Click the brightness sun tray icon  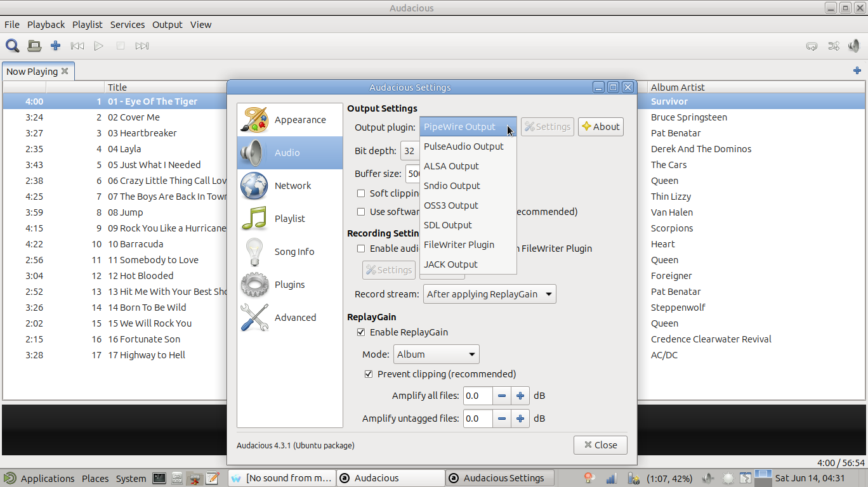pos(728,478)
